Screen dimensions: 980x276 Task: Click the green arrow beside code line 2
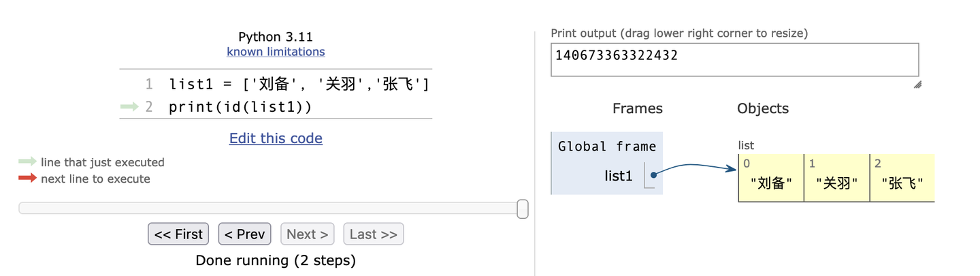click(129, 106)
